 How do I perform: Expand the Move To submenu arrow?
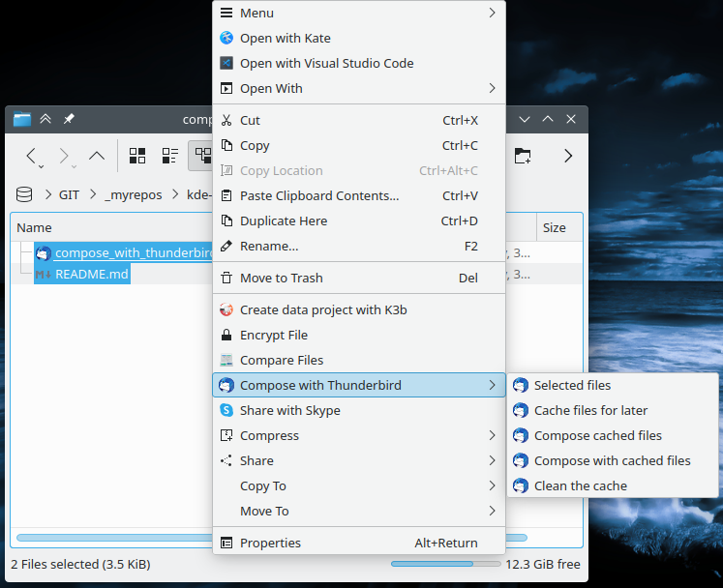[x=492, y=511]
